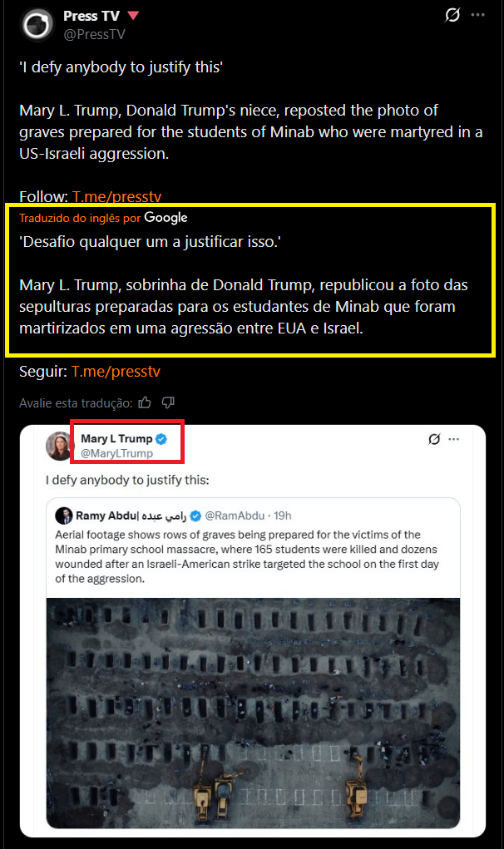504x849 pixels.
Task: Click the red triangle badge beside Press TV
Action: coord(133,16)
